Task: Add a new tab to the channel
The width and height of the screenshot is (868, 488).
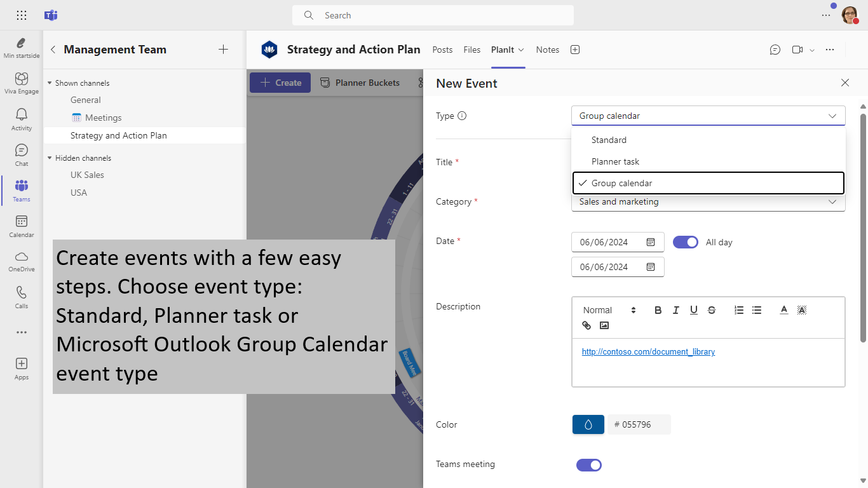Action: coord(575,50)
